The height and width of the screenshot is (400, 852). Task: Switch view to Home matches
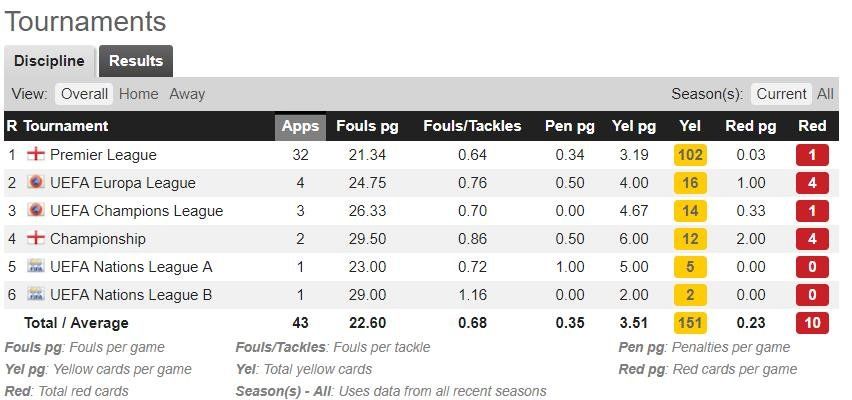click(x=139, y=94)
